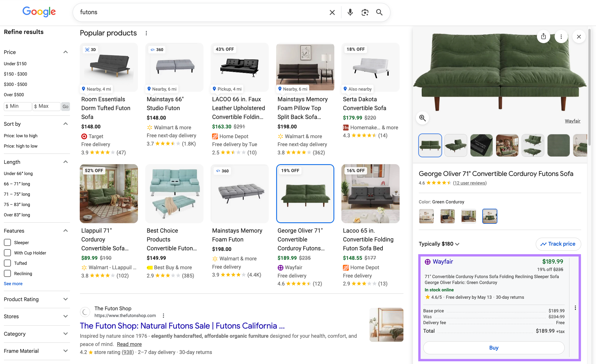
Task: Focus the Max price input
Action: pos(46,106)
